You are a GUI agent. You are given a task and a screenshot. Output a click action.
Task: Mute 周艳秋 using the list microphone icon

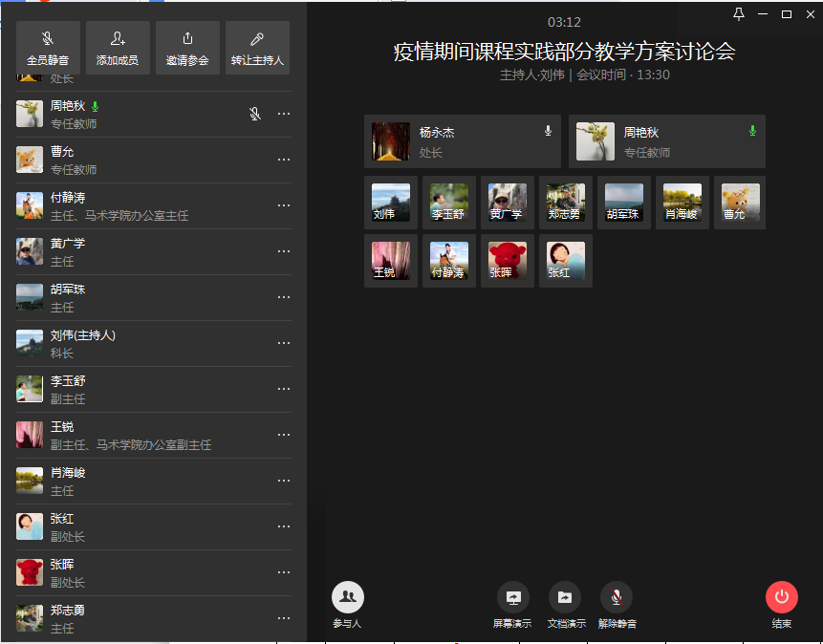pyautogui.click(x=255, y=114)
